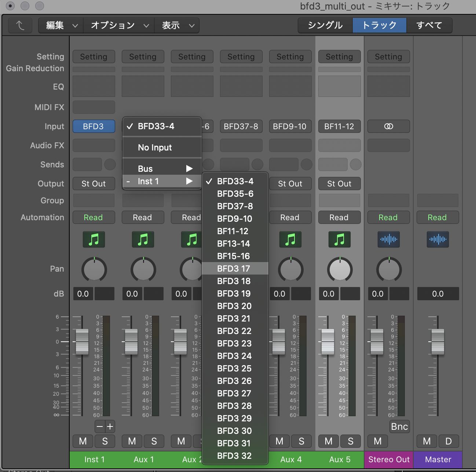Open the オプション dropdown menu

click(x=119, y=25)
